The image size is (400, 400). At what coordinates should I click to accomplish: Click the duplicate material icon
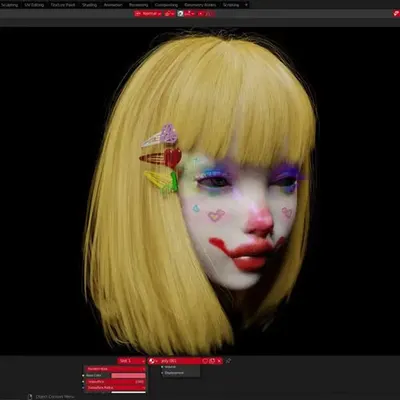[x=212, y=361]
